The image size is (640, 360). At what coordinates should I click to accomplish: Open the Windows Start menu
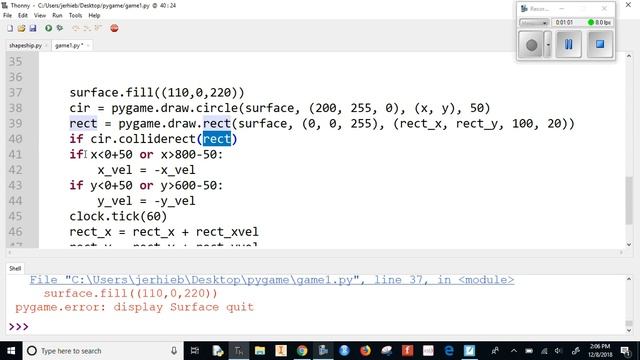coord(11,351)
